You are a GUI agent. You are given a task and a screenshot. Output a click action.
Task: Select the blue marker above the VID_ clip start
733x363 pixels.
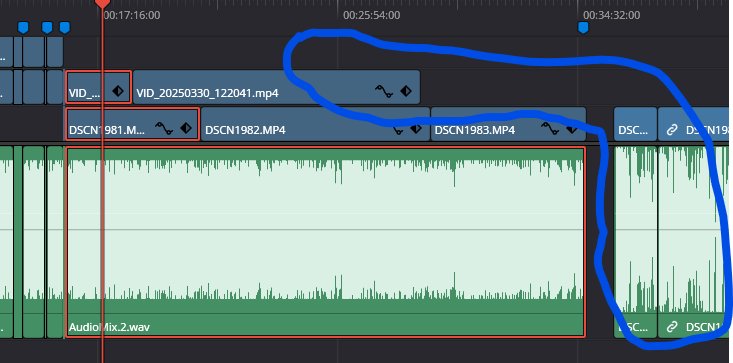[x=65, y=28]
